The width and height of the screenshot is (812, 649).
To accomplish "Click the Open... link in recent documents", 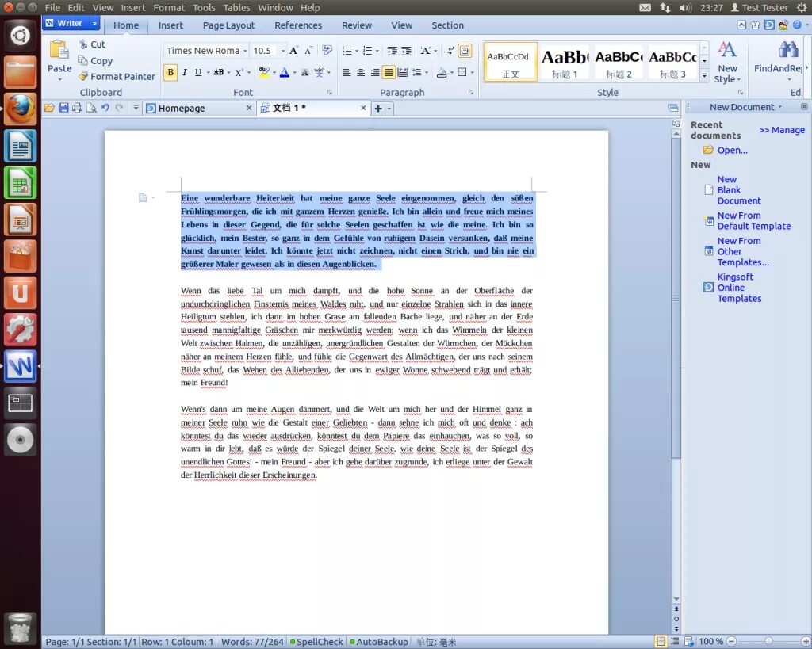I will pos(732,150).
